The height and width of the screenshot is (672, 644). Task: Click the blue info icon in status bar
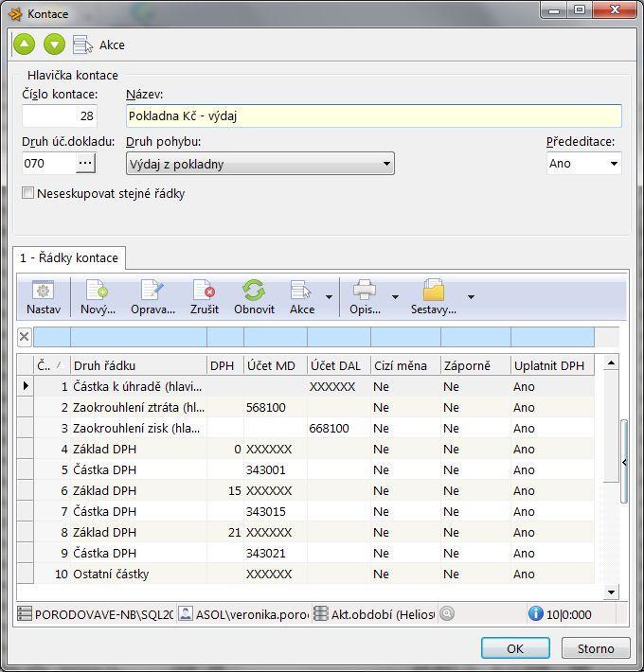[535, 613]
